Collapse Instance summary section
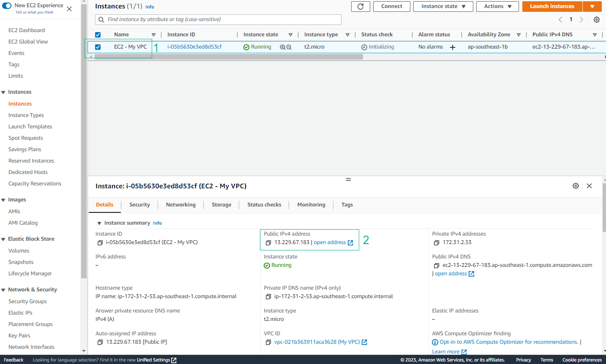606x364 pixels. (x=99, y=223)
